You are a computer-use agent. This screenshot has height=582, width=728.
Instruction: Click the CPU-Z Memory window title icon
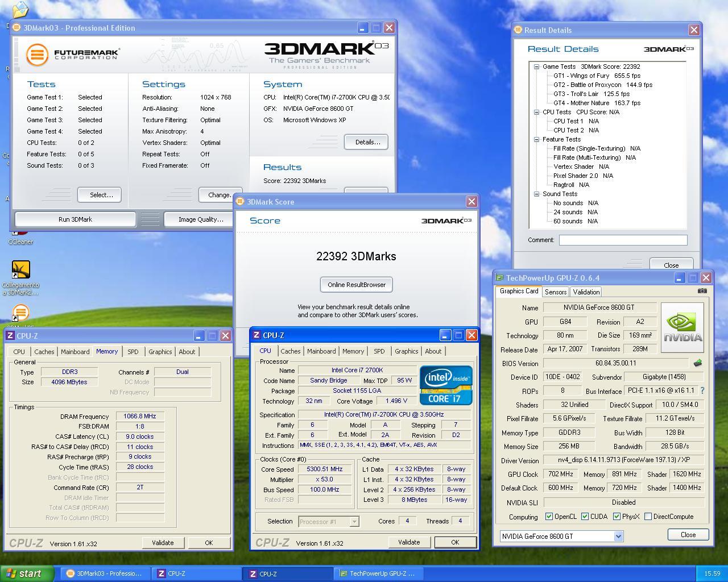[10, 335]
